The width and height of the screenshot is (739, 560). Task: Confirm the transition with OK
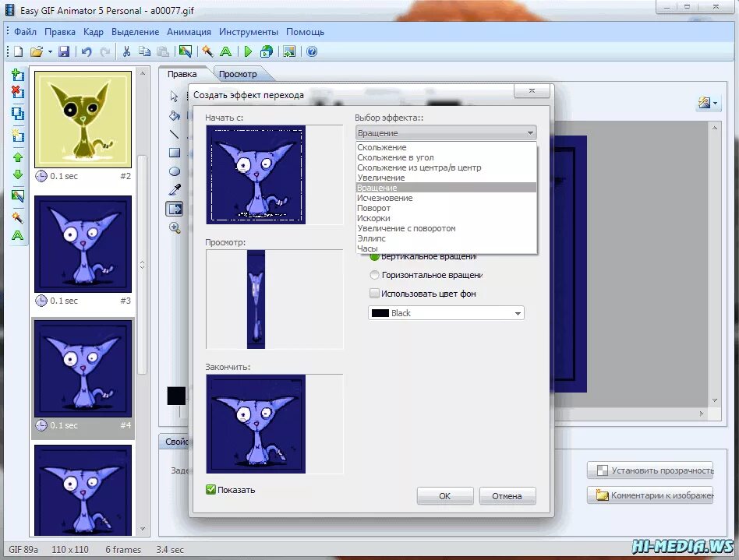[445, 496]
